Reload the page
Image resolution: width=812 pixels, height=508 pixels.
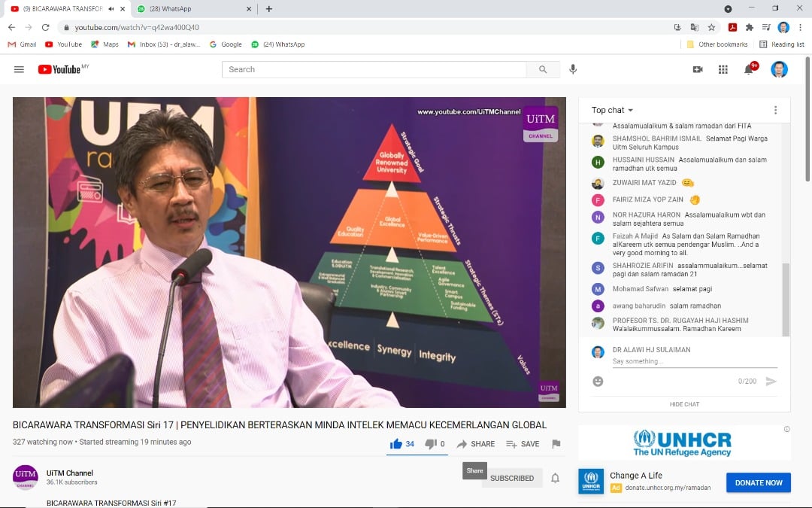pos(46,28)
